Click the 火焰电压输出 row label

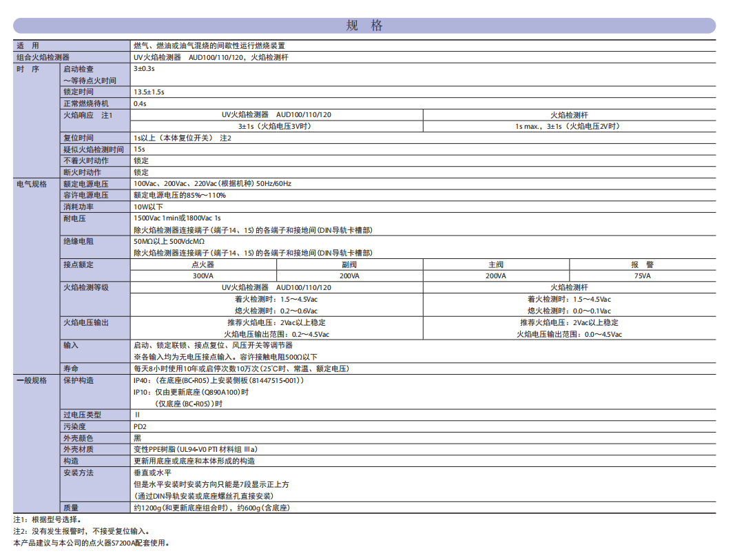86,322
